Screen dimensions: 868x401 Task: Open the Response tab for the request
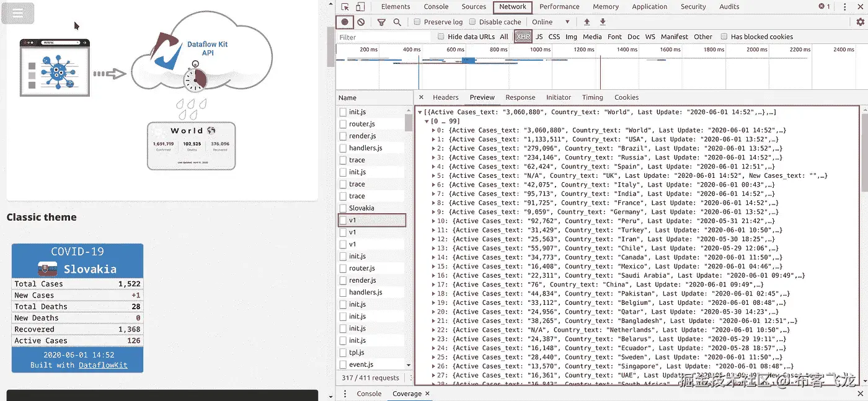click(x=520, y=97)
